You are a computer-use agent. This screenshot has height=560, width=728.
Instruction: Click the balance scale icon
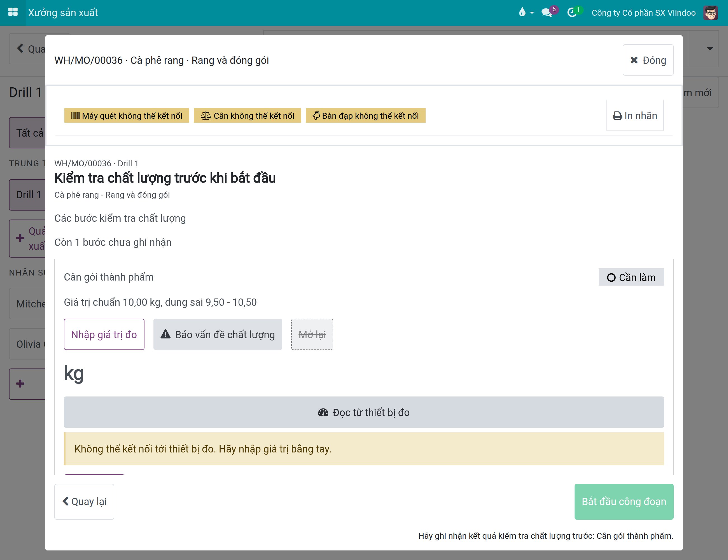pos(206,116)
